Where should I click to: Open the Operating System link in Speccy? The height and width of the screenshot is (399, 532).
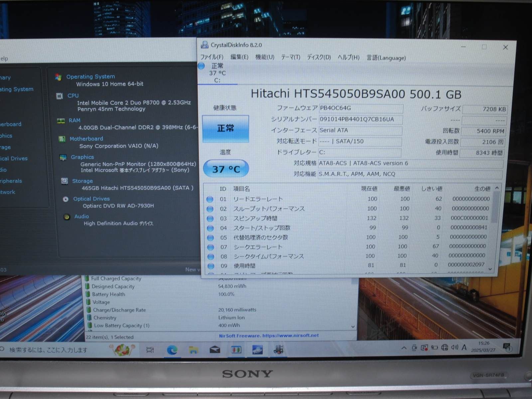pyautogui.click(x=90, y=76)
